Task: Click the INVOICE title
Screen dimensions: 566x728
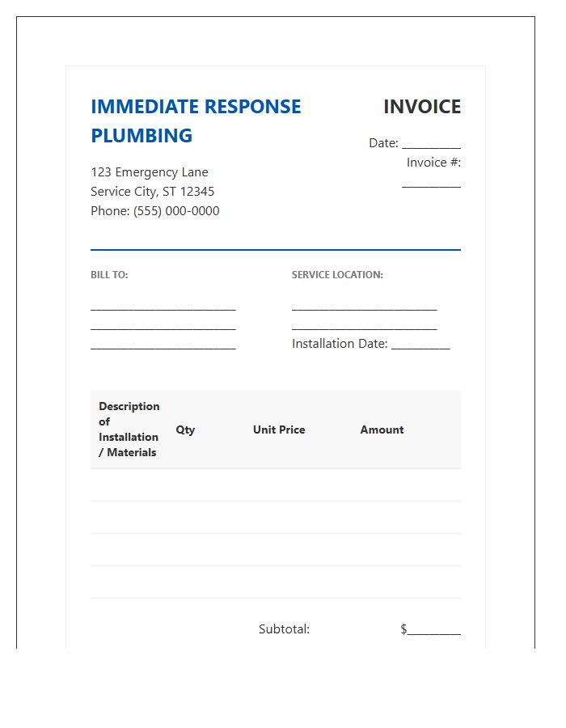Action: (422, 107)
